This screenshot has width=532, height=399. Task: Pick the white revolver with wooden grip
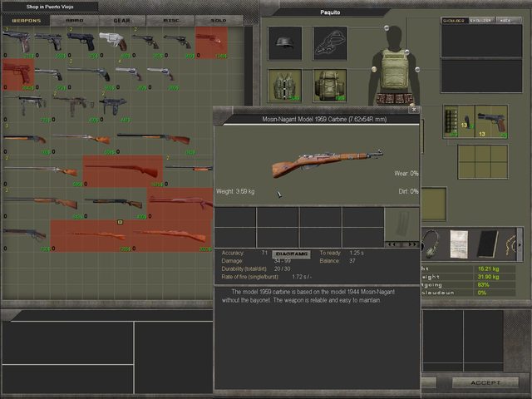pos(113,41)
